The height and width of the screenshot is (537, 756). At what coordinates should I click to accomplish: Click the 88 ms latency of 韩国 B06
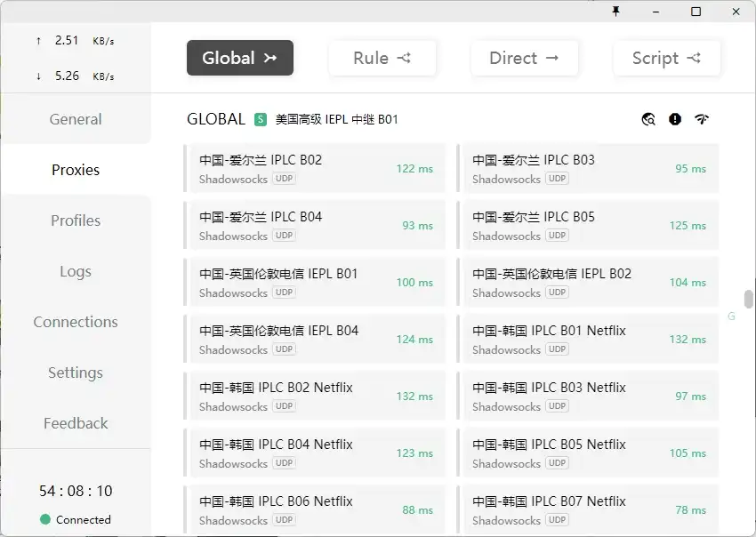click(417, 510)
